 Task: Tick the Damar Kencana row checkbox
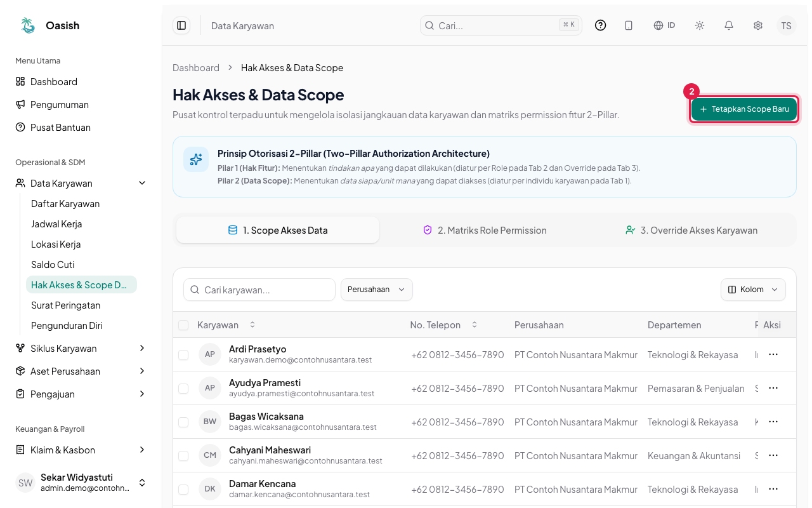[183, 490]
